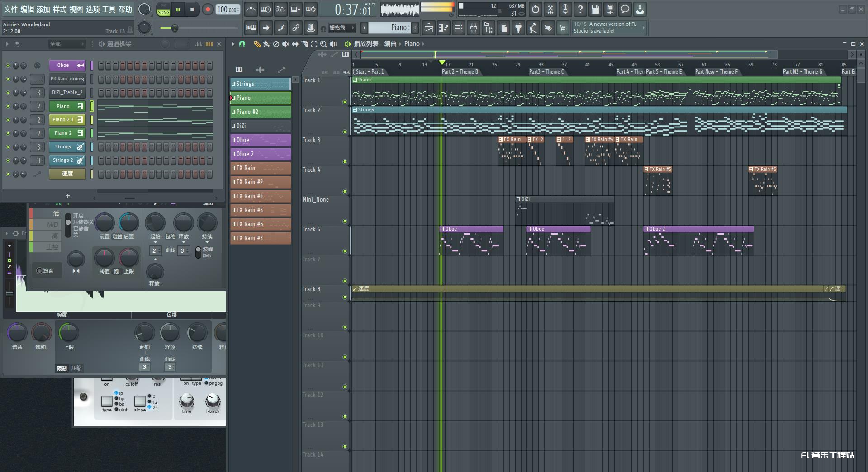
Task: Toggle SONG/PAT mode switch
Action: pyautogui.click(x=163, y=9)
